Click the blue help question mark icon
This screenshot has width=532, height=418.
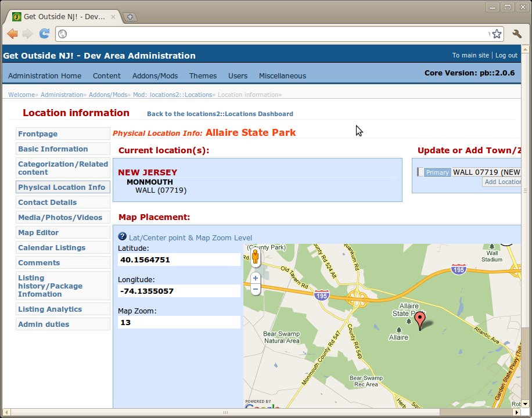[123, 237]
